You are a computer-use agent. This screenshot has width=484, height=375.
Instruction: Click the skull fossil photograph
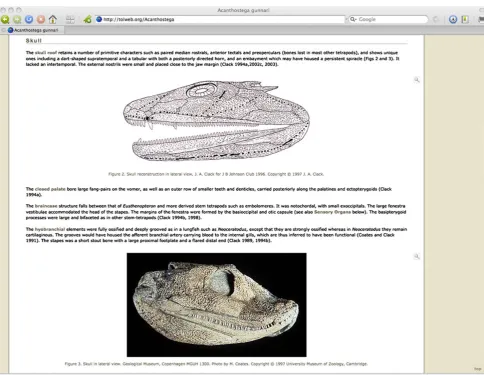[216, 305]
